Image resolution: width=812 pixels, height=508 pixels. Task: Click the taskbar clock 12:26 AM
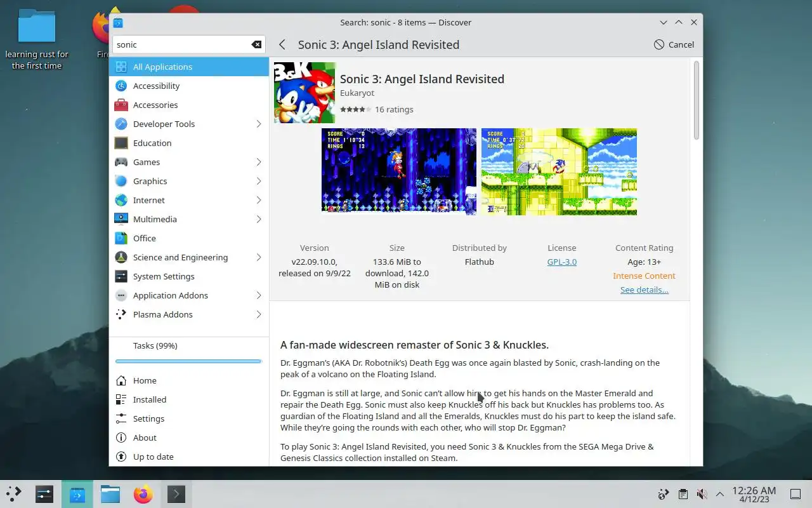click(x=754, y=494)
